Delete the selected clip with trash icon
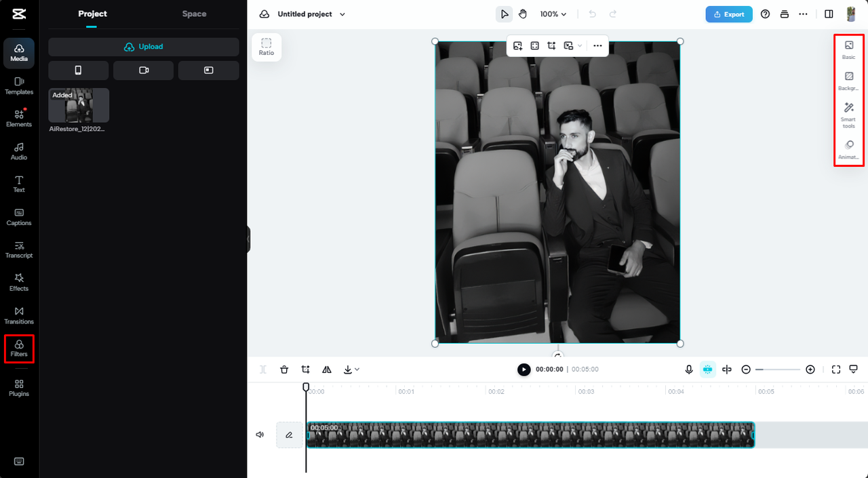Screen dimensions: 868x478 284,370
